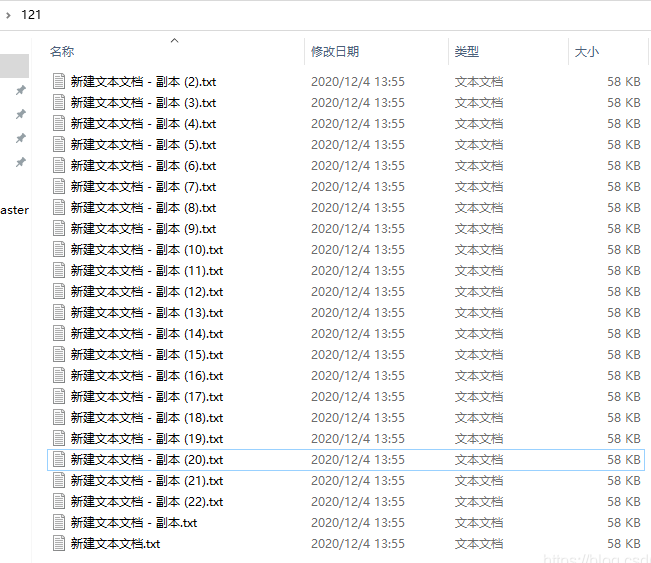Click 58 KB size of 副本 (21).txt

pyautogui.click(x=624, y=481)
